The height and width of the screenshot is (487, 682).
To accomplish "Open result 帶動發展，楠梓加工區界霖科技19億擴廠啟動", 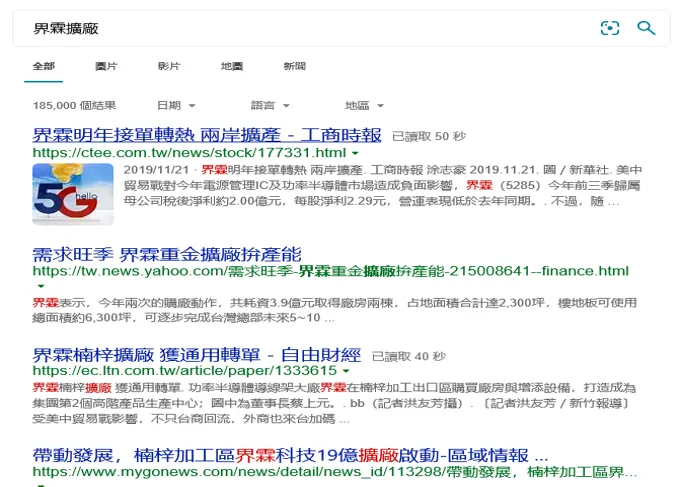I will click(x=291, y=455).
